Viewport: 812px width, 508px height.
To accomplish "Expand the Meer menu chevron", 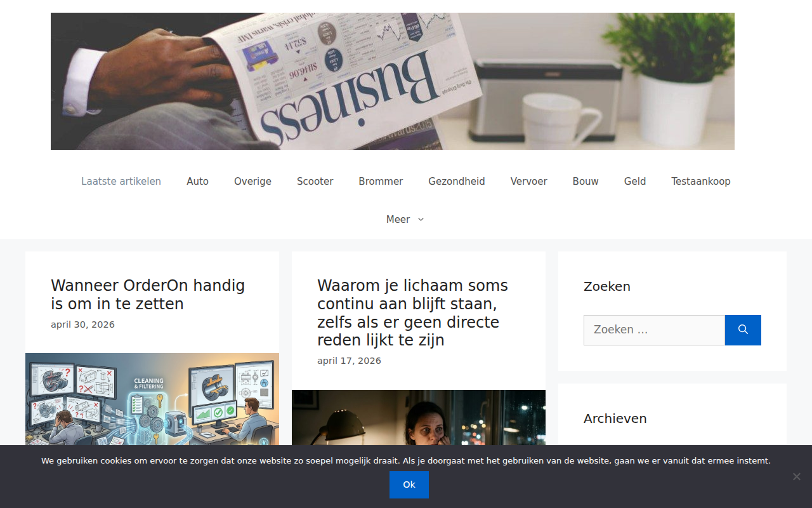I will pos(421,219).
